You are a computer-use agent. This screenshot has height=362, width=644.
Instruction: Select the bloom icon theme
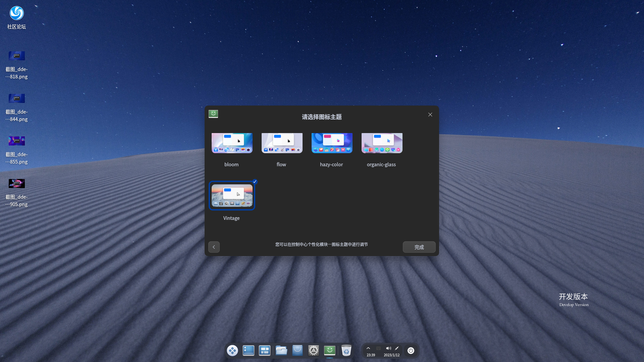tap(231, 143)
